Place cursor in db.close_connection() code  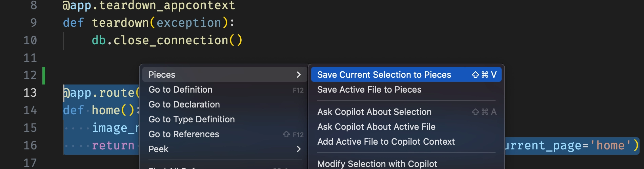[x=167, y=40]
